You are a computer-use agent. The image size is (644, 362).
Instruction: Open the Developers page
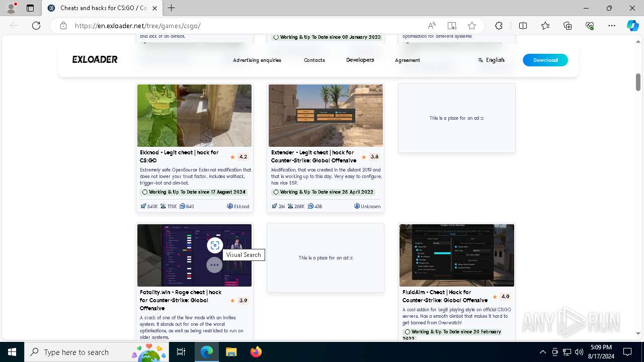point(360,60)
